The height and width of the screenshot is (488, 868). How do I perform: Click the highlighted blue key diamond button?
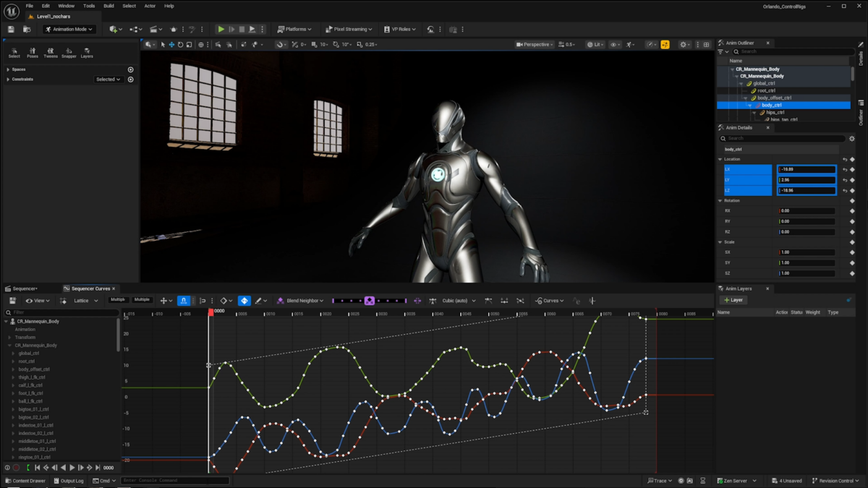tap(244, 301)
